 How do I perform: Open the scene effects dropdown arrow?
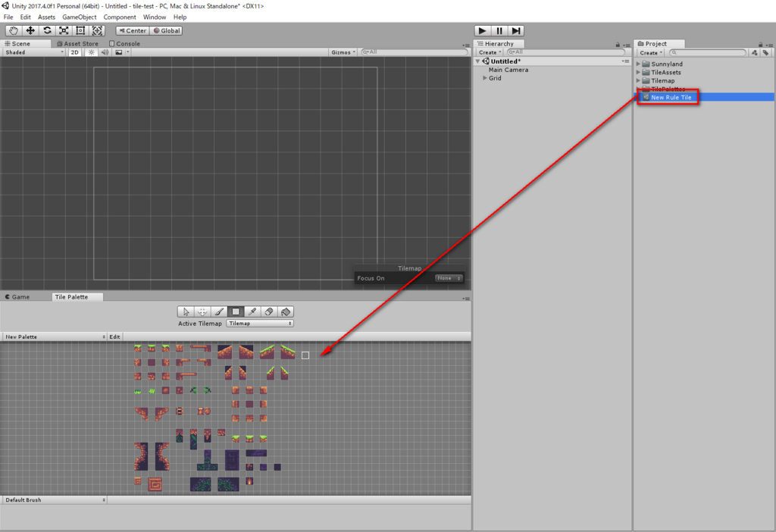(x=127, y=52)
